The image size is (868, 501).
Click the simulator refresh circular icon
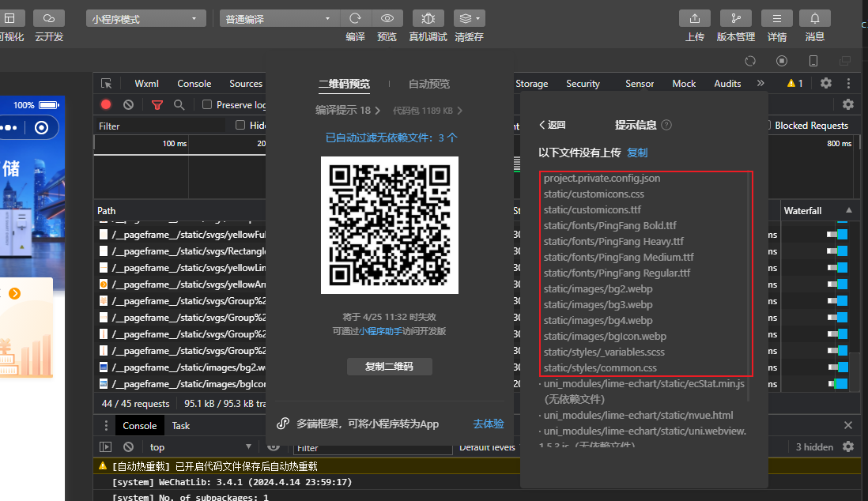[750, 61]
